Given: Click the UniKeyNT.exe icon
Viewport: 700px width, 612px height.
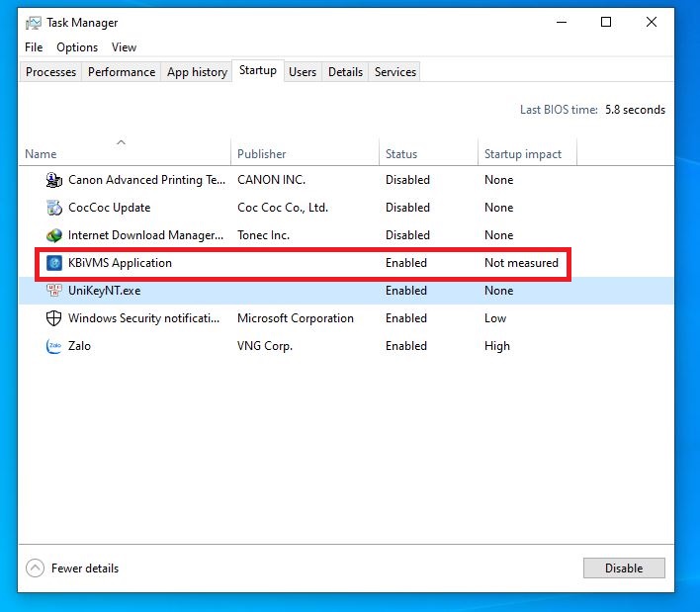Looking at the screenshot, I should [54, 291].
